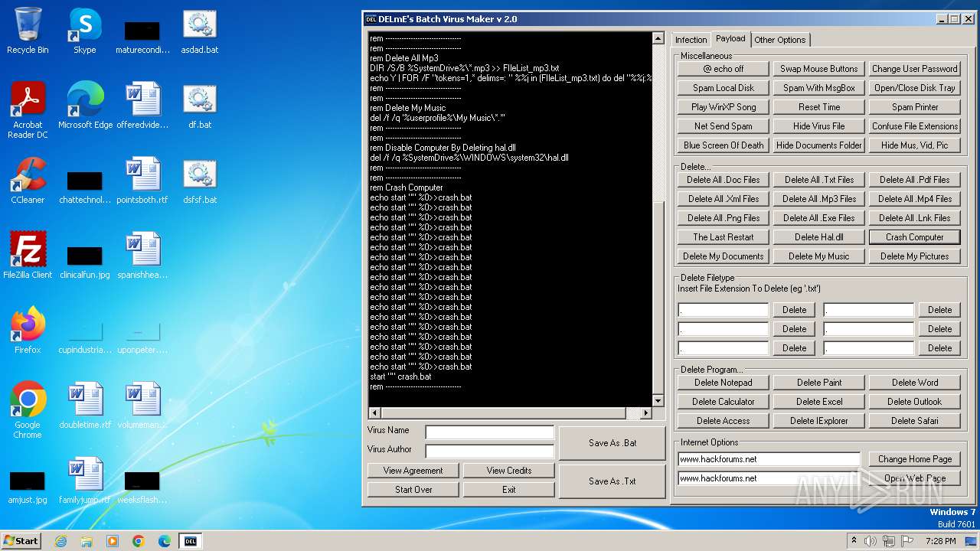Select doubletime.rtf document icon
Image resolution: width=980 pixels, height=551 pixels.
[85, 406]
